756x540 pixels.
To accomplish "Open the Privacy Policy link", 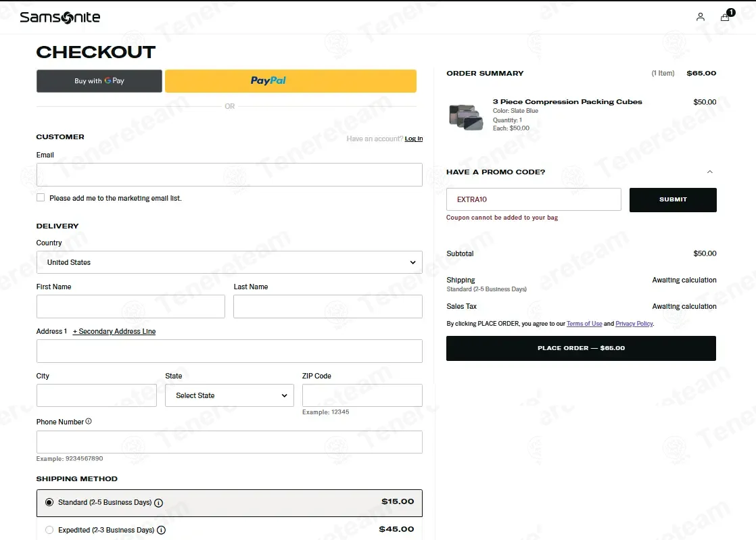I will [x=634, y=324].
